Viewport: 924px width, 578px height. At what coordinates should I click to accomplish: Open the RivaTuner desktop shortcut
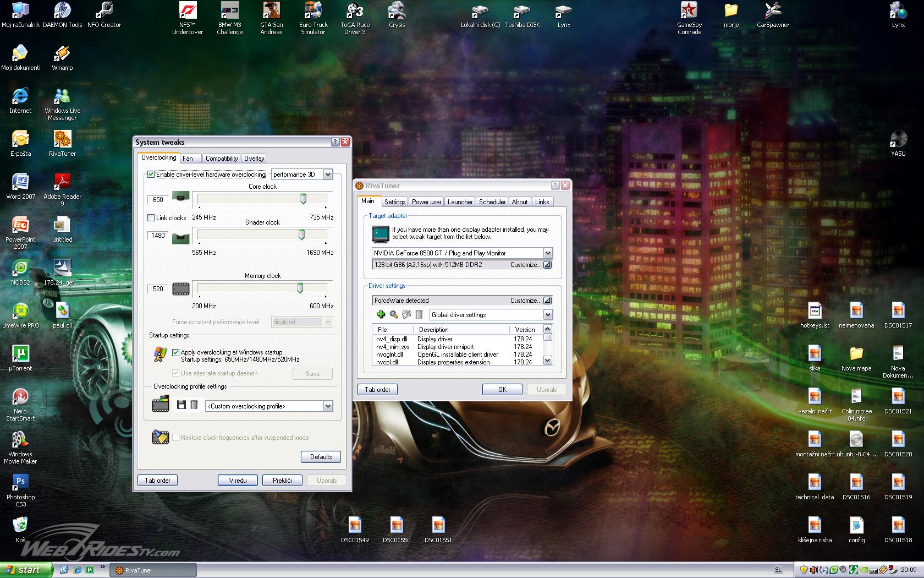pos(62,143)
